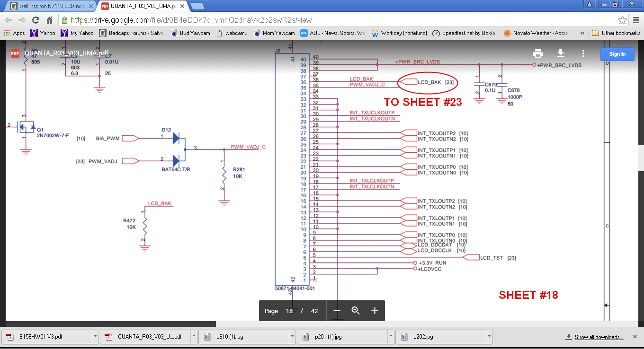
Task: Open the Other bookmarks folder
Action: (x=616, y=33)
